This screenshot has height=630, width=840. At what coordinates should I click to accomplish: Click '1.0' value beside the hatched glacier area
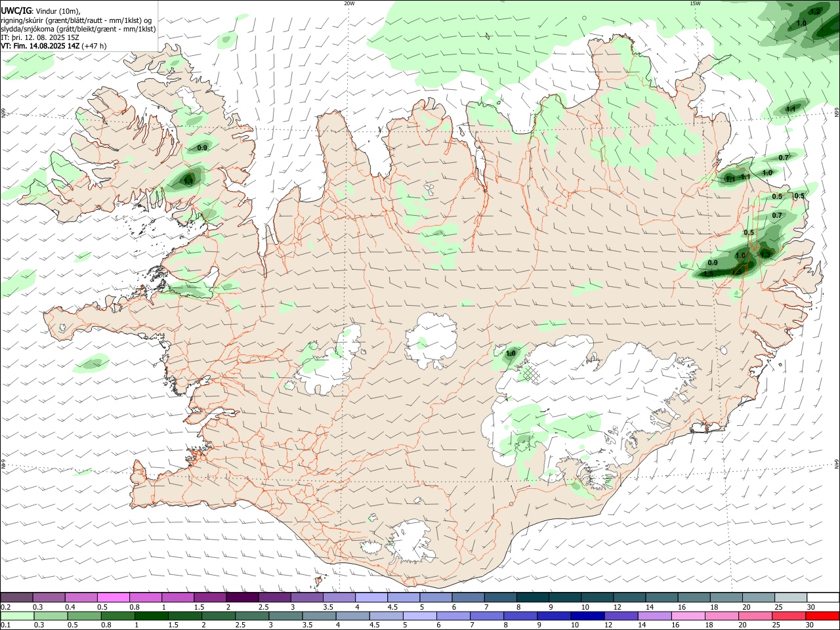pyautogui.click(x=511, y=354)
